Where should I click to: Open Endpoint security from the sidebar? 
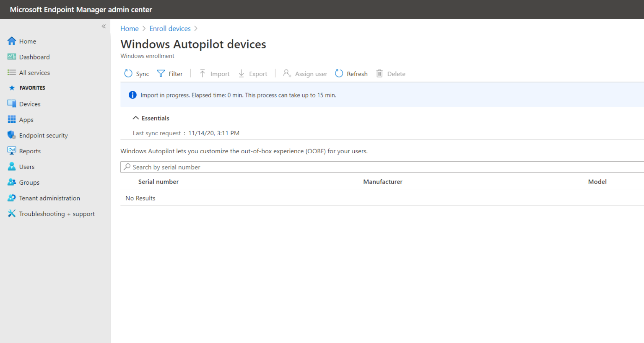43,135
